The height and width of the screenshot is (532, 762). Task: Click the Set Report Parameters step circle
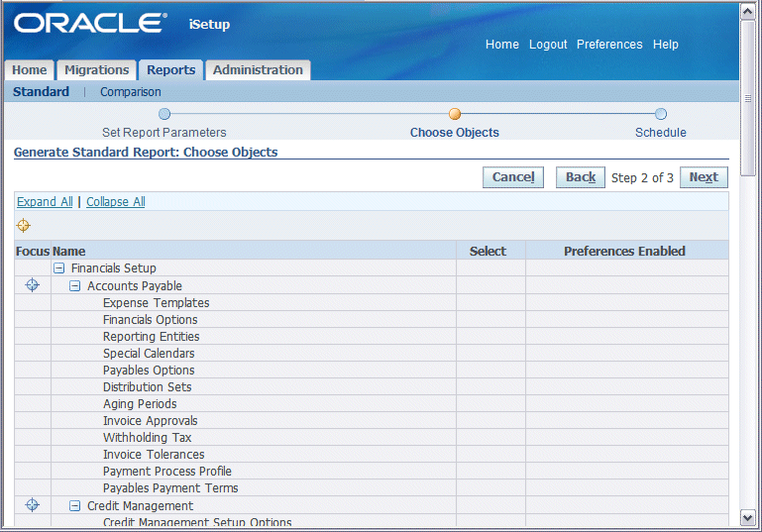[x=164, y=114]
